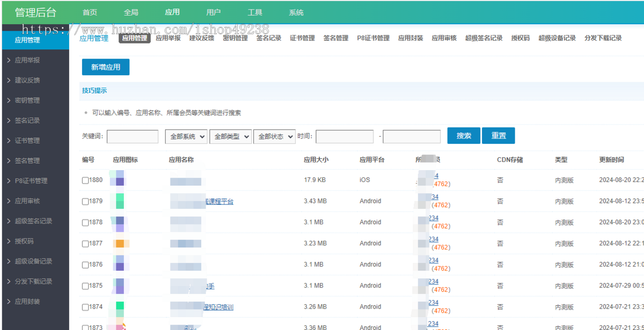Screen dimensions: 644x330
Task: Go to the 应用封装 sub-tab
Action: click(x=411, y=38)
